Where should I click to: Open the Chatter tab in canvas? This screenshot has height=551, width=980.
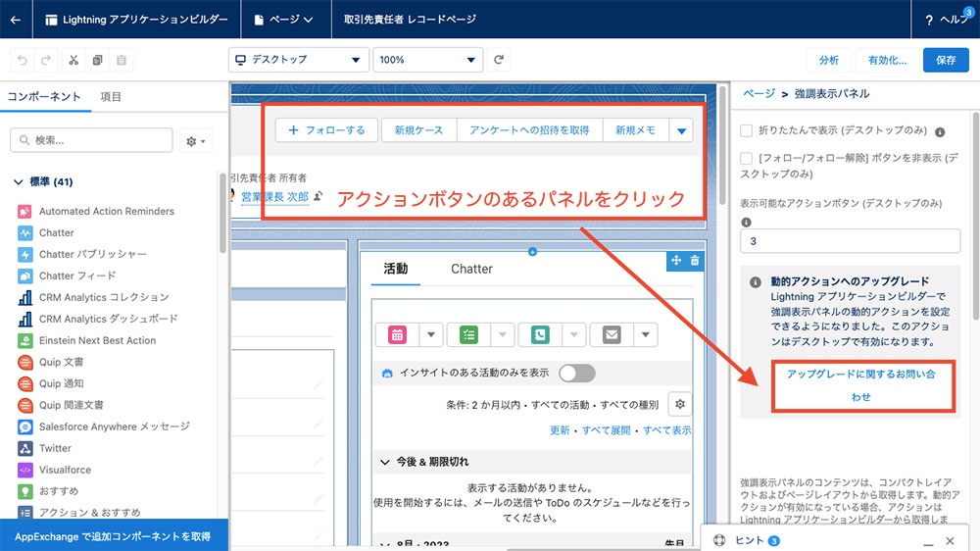pyautogui.click(x=471, y=269)
